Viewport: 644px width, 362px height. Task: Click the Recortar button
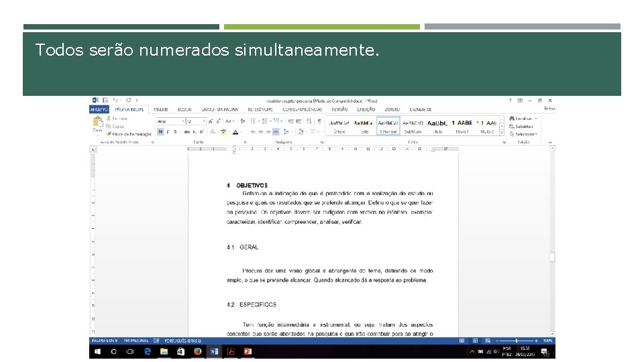(x=117, y=119)
